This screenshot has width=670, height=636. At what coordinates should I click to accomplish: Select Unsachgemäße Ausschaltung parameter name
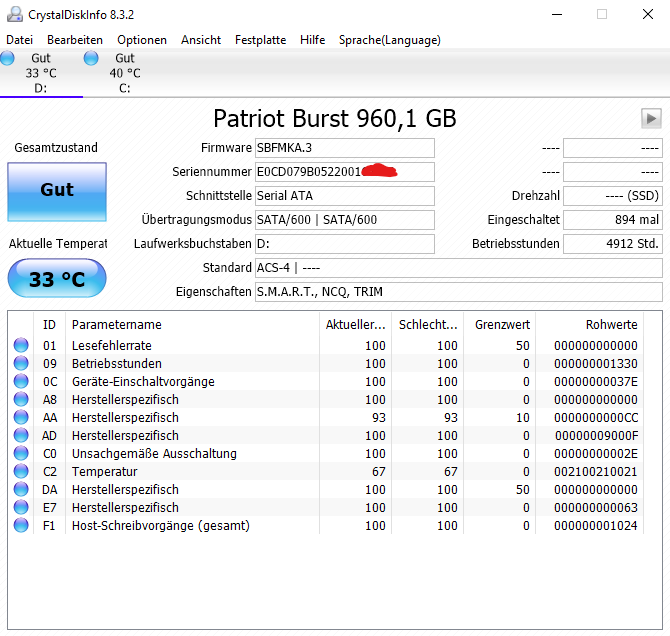click(154, 453)
